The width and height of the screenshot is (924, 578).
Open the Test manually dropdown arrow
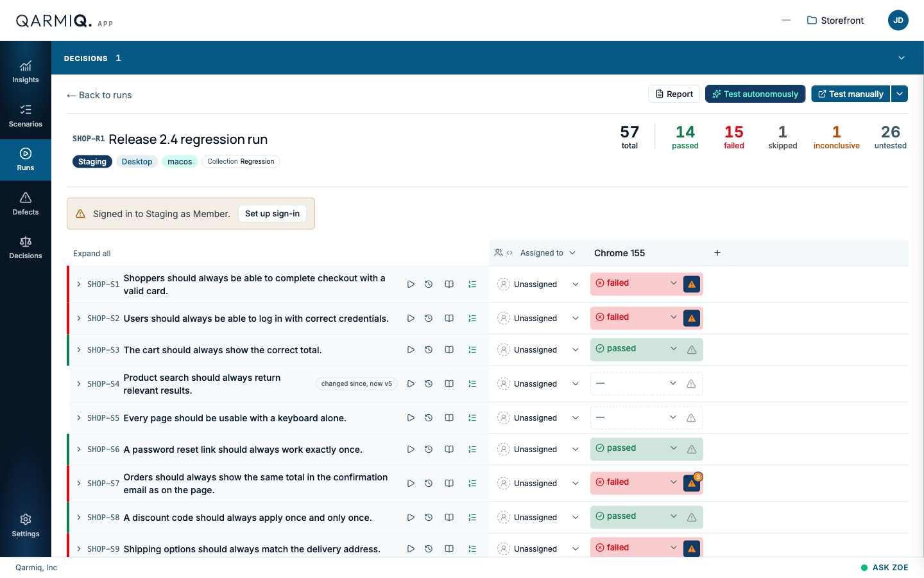[x=900, y=94]
